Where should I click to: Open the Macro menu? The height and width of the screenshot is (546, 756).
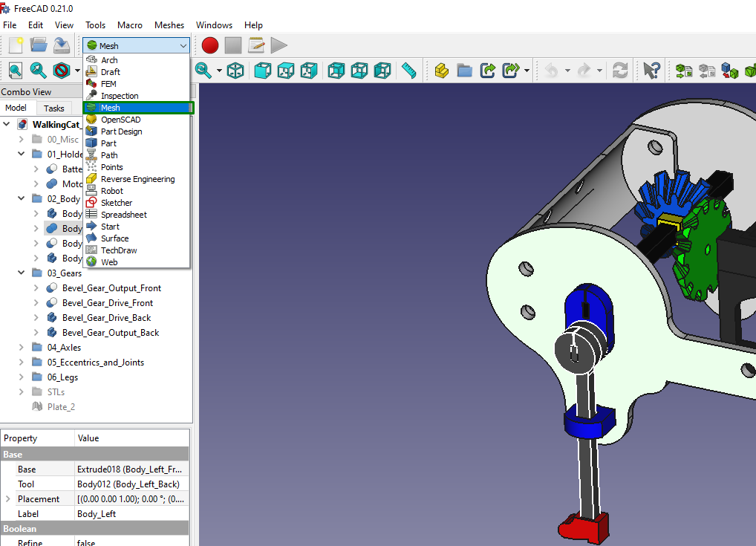pos(130,25)
